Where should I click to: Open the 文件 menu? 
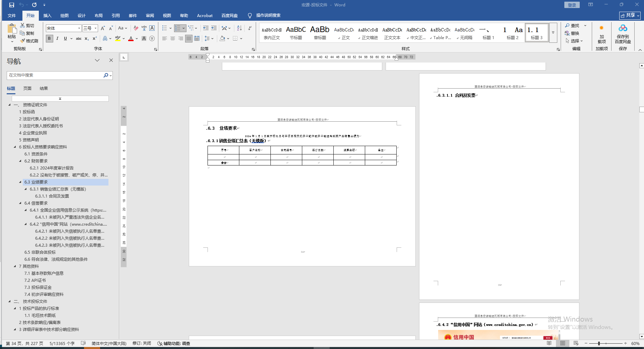(x=12, y=15)
